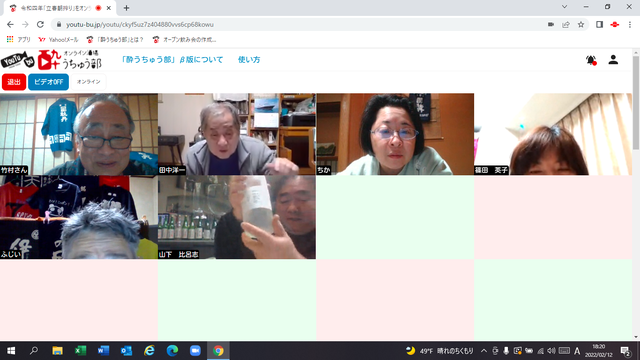The height and width of the screenshot is (360, 640).
Task: Open the 使い方 link
Action: [249, 60]
